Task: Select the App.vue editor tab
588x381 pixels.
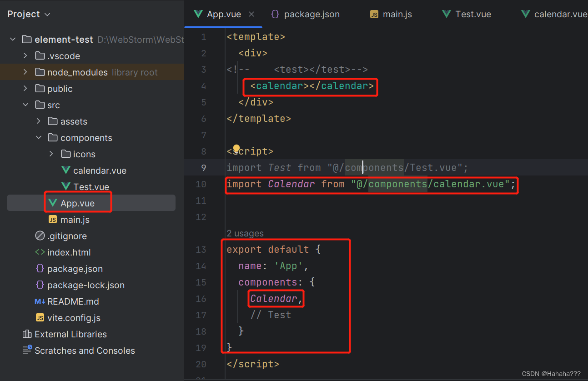Action: coord(223,14)
